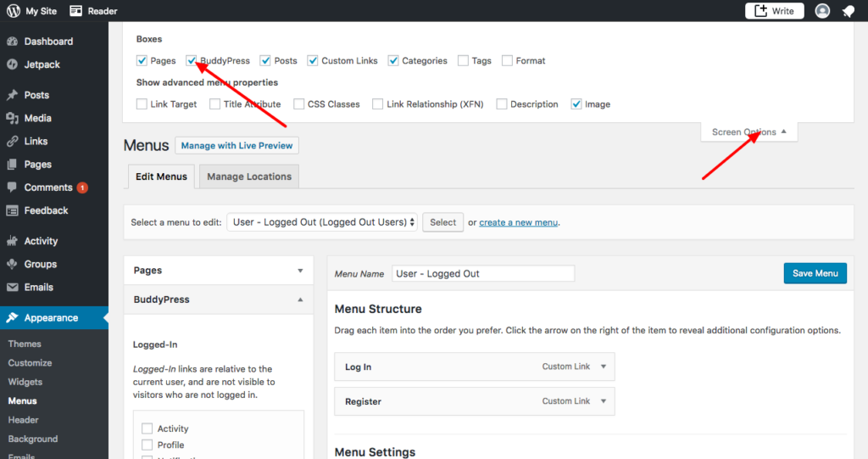Collapse the Screen Options panel

click(x=748, y=132)
